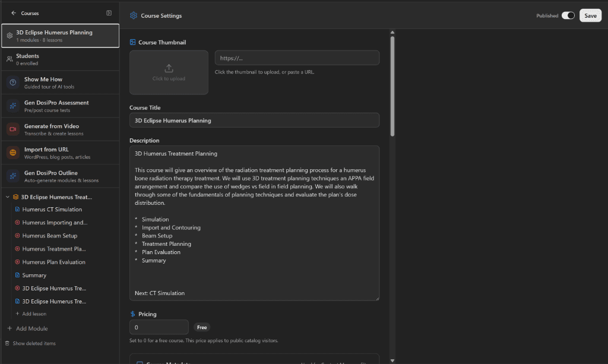This screenshot has width=608, height=364.
Task: Click the Course Thumbnail image icon
Action: pos(132,42)
